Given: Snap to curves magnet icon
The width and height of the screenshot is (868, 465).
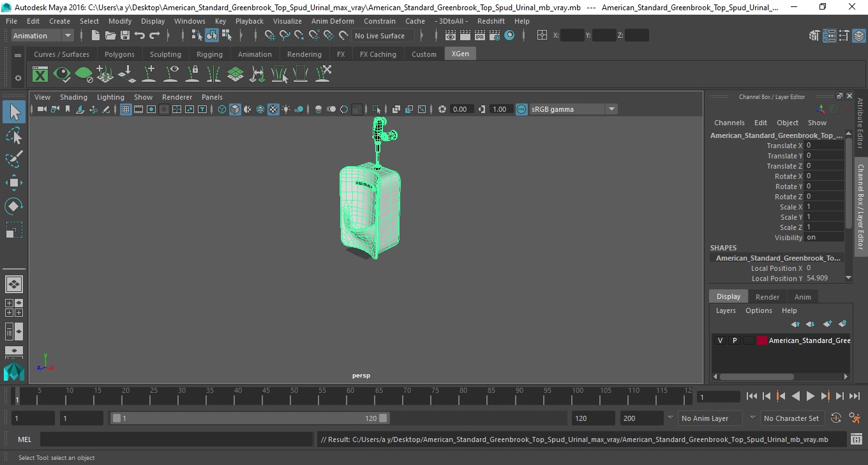Looking at the screenshot, I should (285, 36).
